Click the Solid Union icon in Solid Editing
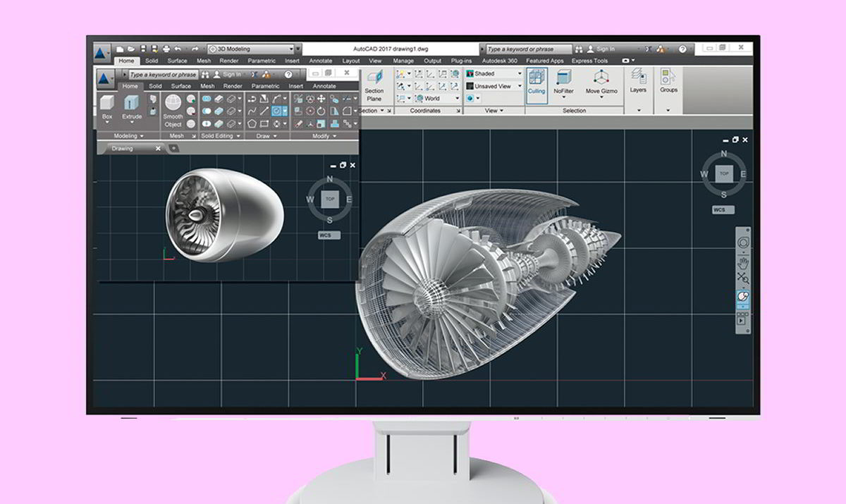 click(x=207, y=99)
